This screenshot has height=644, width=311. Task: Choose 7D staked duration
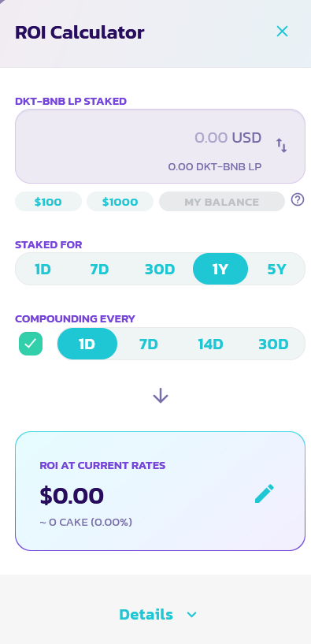99,270
